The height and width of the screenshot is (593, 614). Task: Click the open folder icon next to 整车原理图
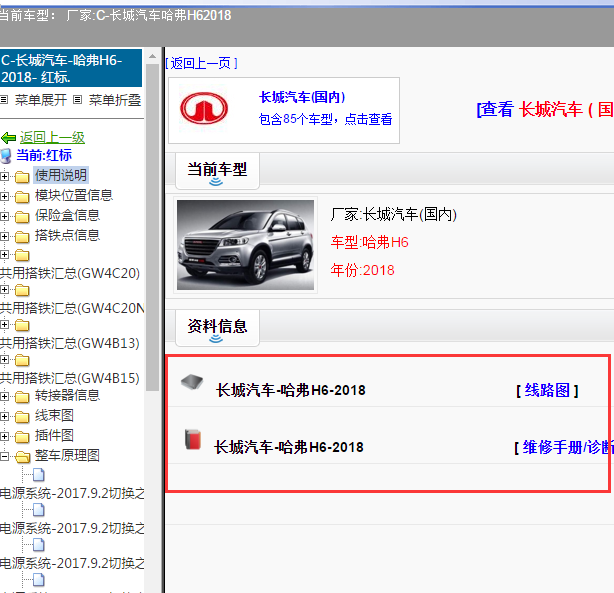tap(23, 457)
